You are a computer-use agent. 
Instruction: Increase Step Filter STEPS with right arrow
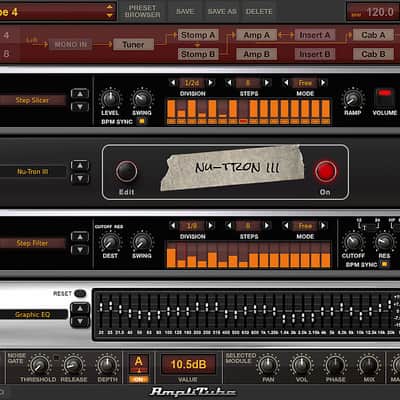pos(267,226)
